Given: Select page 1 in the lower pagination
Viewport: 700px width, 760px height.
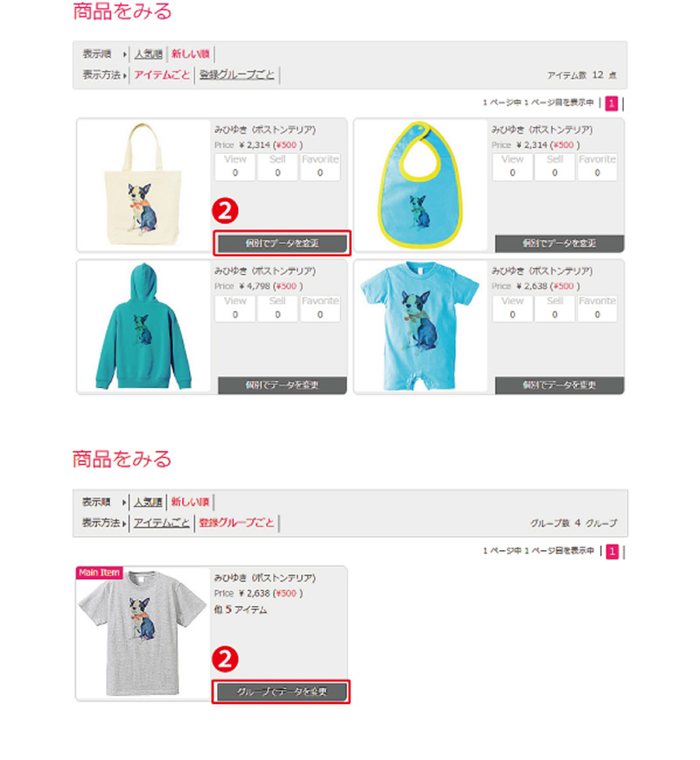Looking at the screenshot, I should pos(612,551).
